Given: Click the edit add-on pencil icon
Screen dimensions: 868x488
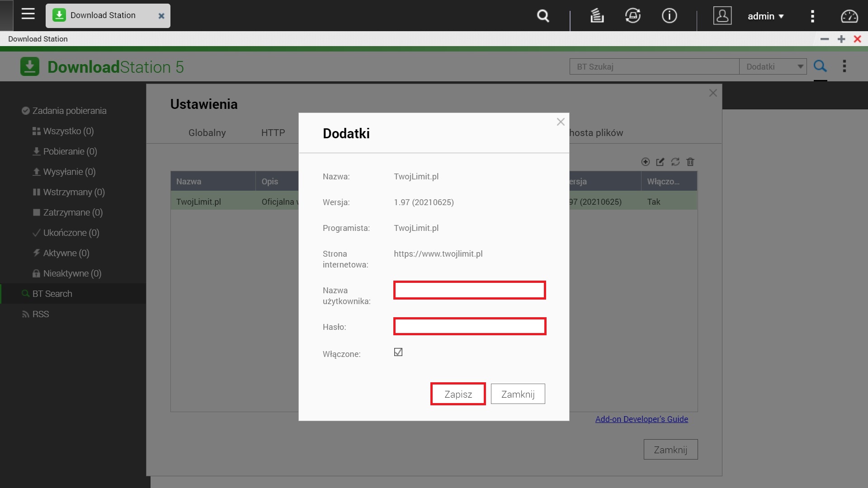Looking at the screenshot, I should (x=660, y=162).
